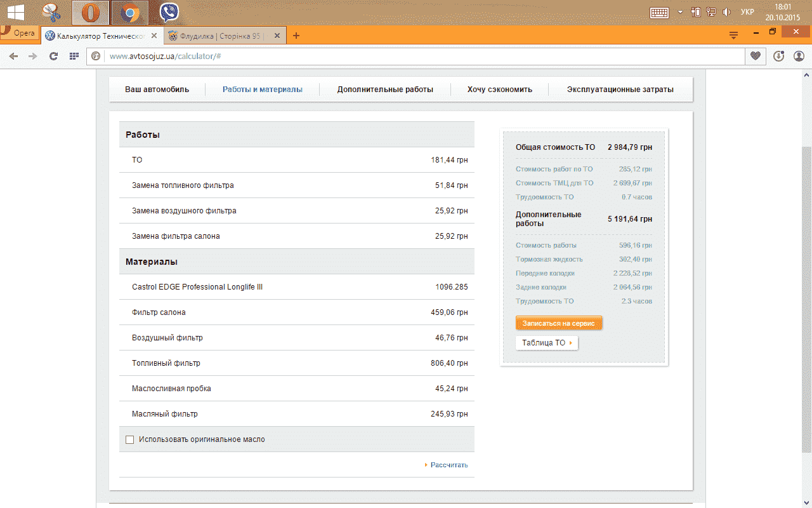The image size is (812, 508).
Task: Open the Windows Start button
Action: (16, 11)
